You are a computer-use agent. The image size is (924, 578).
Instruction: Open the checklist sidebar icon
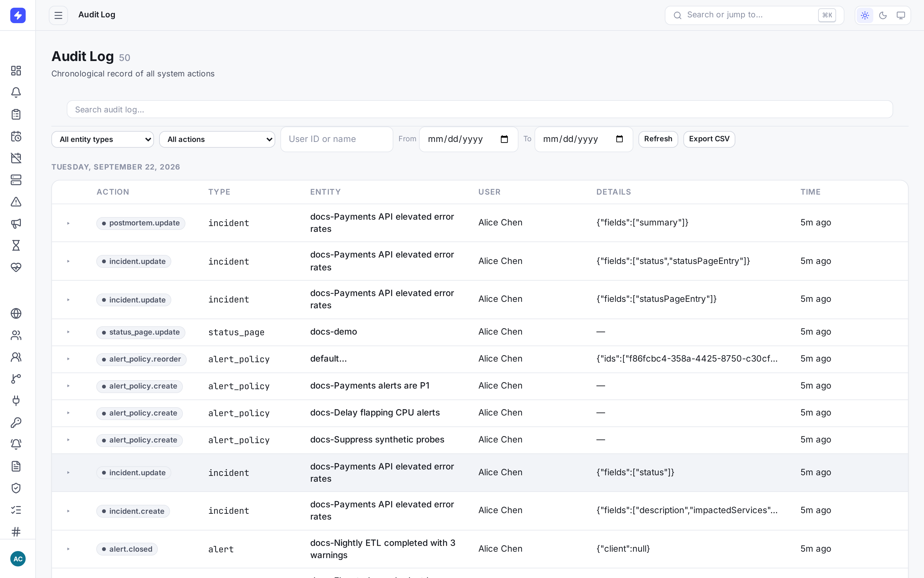[x=16, y=510]
